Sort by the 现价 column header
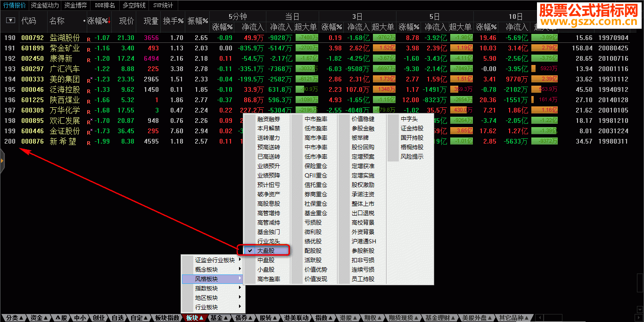This screenshot has height=322, width=644. (x=126, y=21)
